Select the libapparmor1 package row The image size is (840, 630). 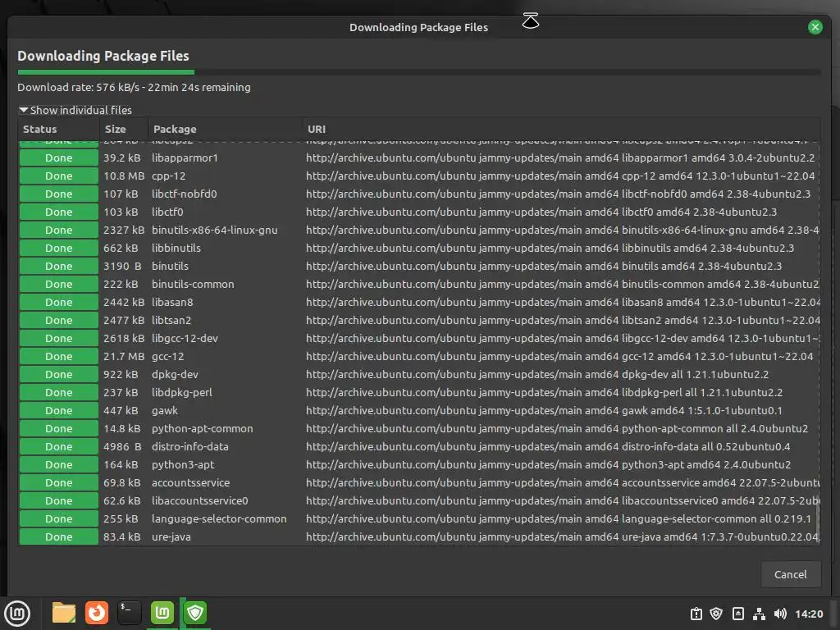pos(419,158)
